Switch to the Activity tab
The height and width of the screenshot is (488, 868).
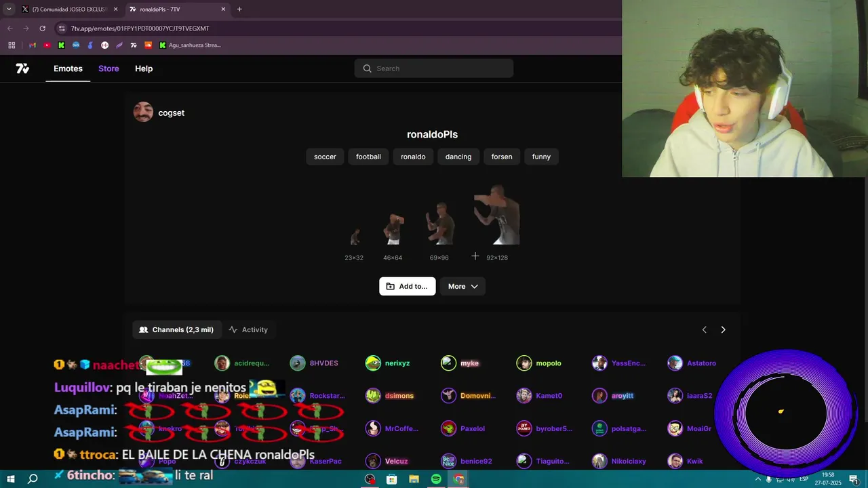click(248, 329)
